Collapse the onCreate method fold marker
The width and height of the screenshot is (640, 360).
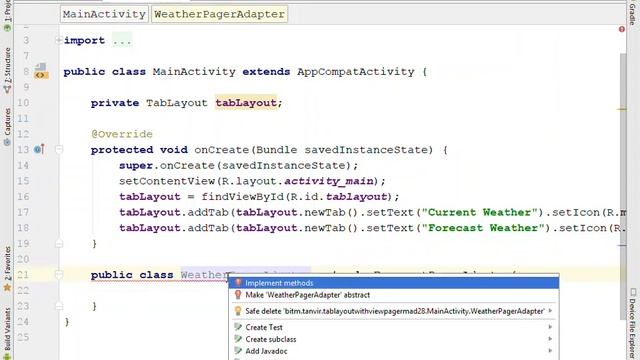coord(59,150)
